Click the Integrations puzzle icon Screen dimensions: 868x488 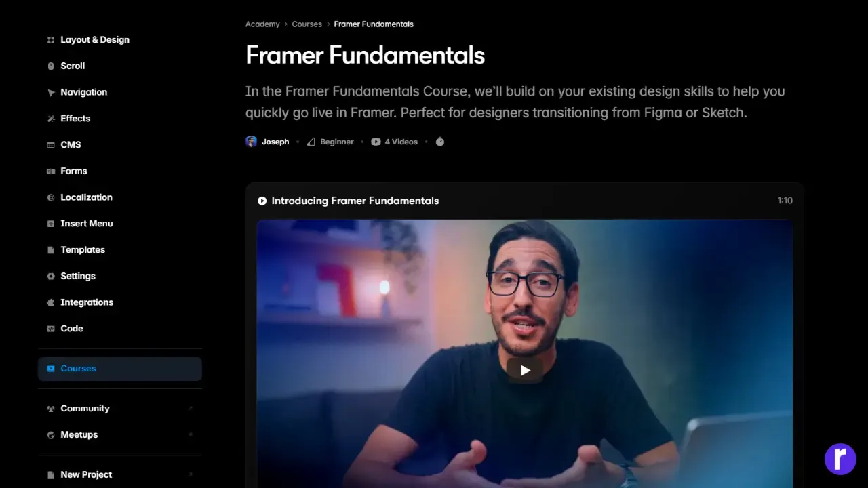(51, 303)
